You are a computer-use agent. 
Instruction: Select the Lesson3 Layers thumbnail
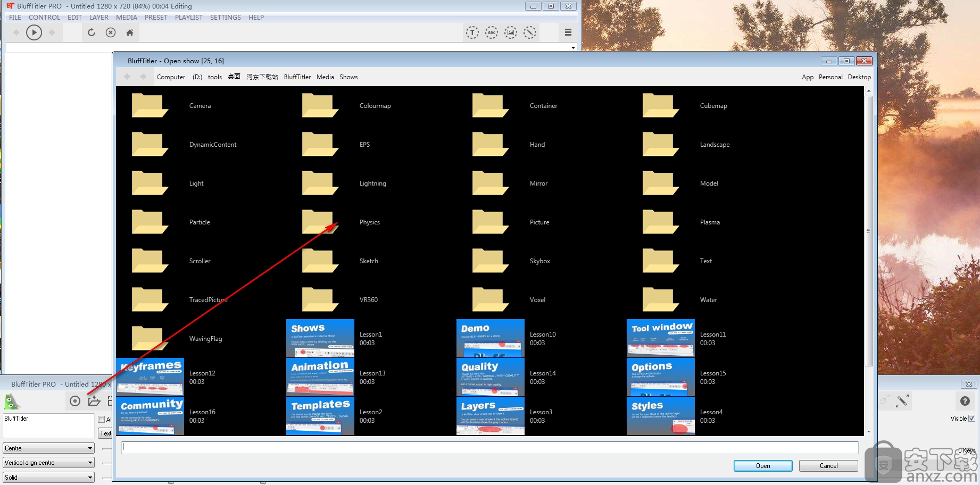pos(491,416)
